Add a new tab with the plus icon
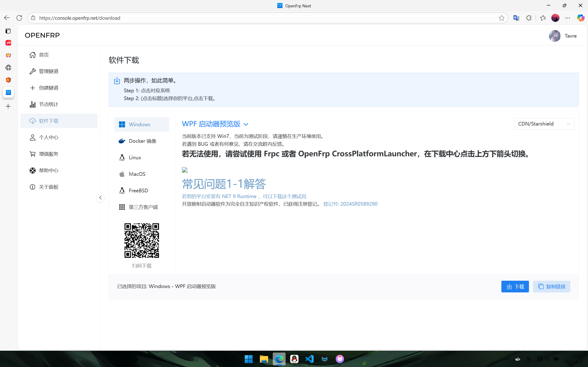588x367 pixels. pyautogui.click(x=8, y=106)
